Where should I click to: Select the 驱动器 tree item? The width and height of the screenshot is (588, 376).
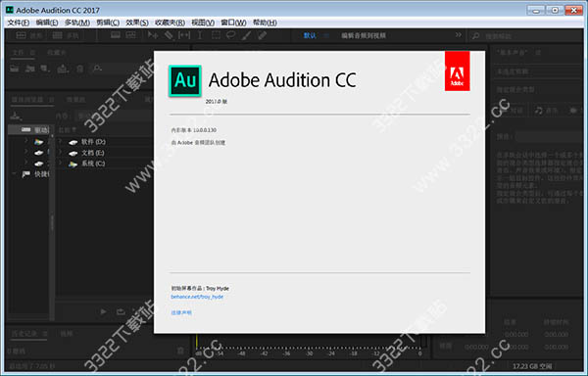(x=29, y=129)
